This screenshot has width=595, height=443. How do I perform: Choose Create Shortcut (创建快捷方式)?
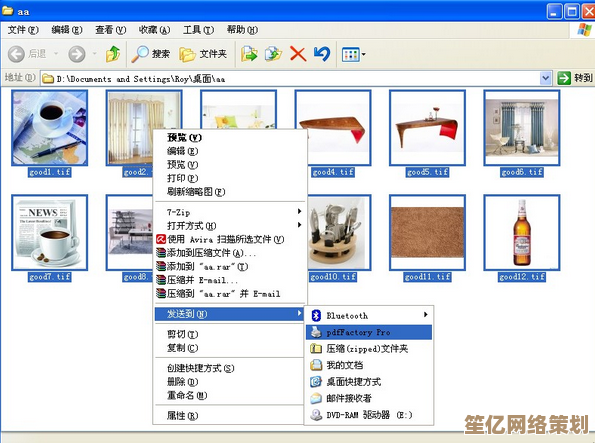(x=230, y=368)
